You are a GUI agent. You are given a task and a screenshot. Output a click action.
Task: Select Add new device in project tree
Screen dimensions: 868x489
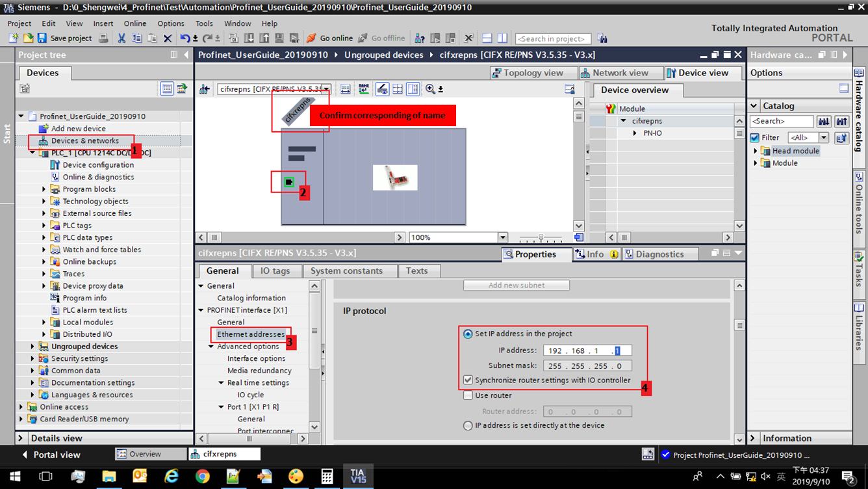click(x=78, y=129)
